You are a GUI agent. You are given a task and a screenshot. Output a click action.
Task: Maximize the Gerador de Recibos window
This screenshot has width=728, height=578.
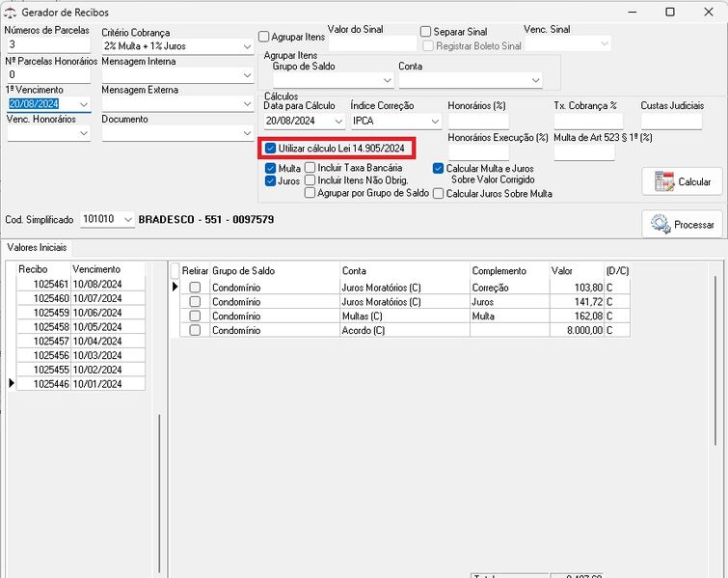[670, 12]
